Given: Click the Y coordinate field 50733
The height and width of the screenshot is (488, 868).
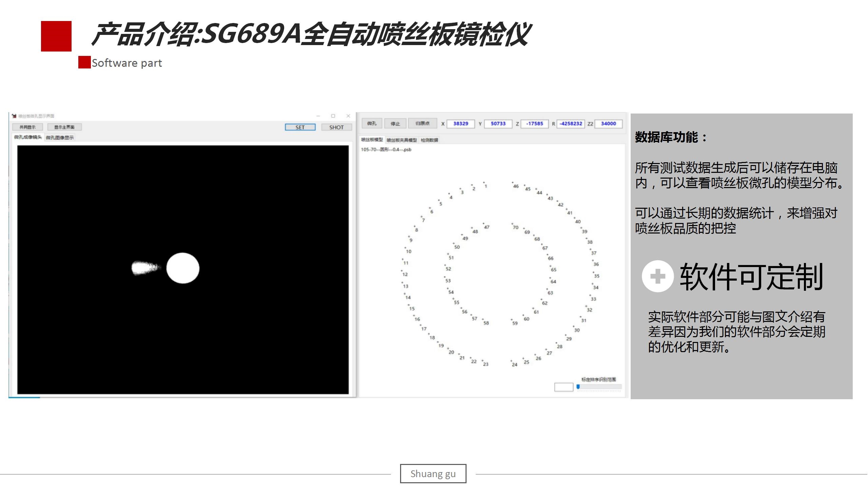Looking at the screenshot, I should coord(498,124).
